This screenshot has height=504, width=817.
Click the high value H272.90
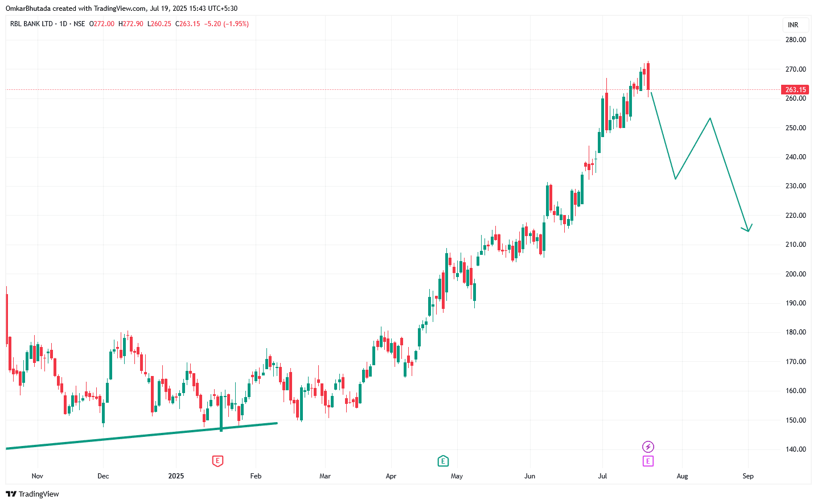point(131,24)
